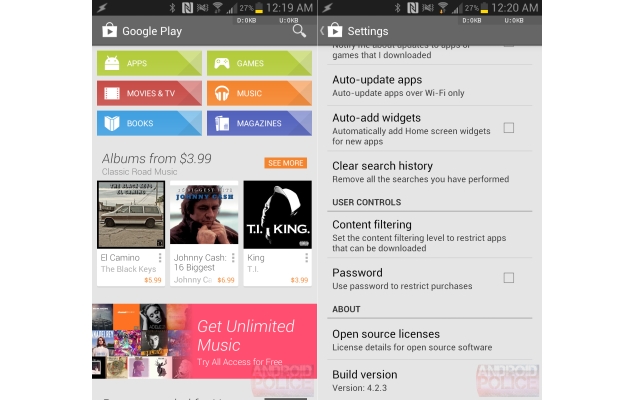Viewport: 635px width, 400px height.
Task: Tap the Settings title in header
Action: point(368,31)
